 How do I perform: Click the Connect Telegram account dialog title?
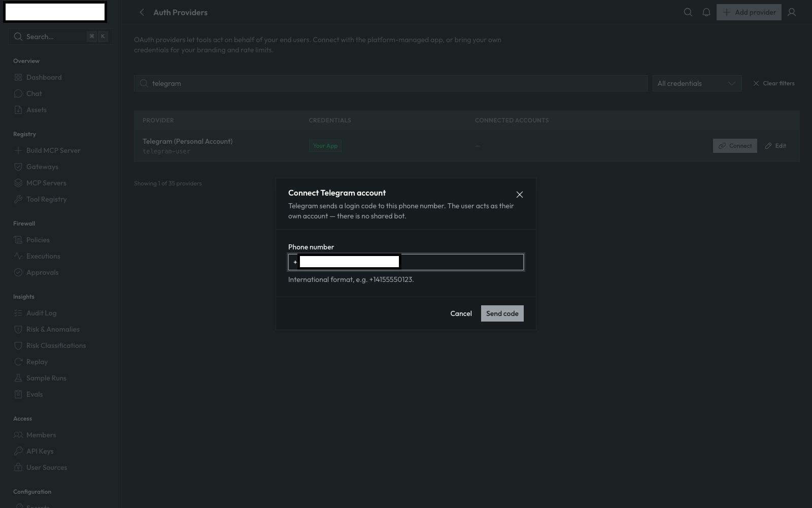(x=337, y=193)
